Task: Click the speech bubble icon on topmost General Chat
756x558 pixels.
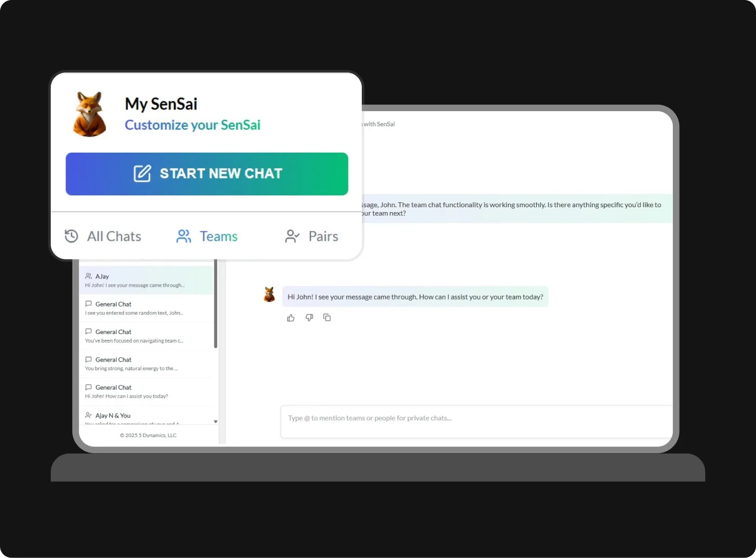Action: tap(89, 303)
